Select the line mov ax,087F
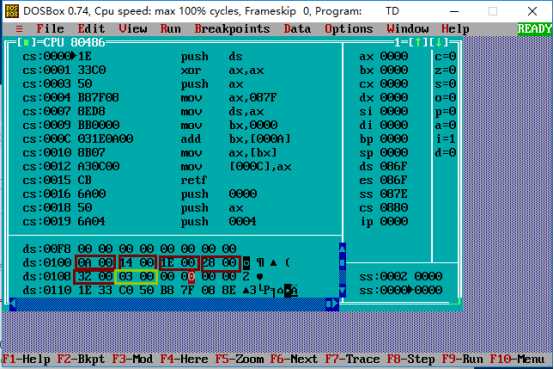The width and height of the screenshot is (554, 369). [149, 98]
